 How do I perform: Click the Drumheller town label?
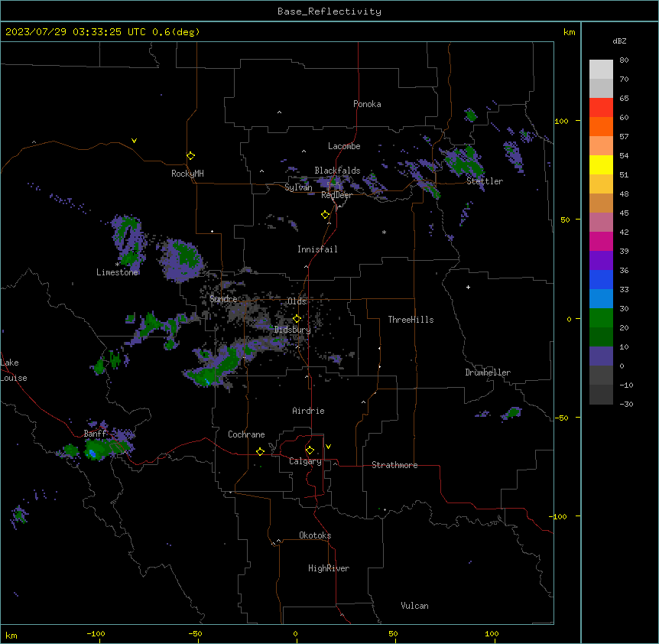pos(488,372)
